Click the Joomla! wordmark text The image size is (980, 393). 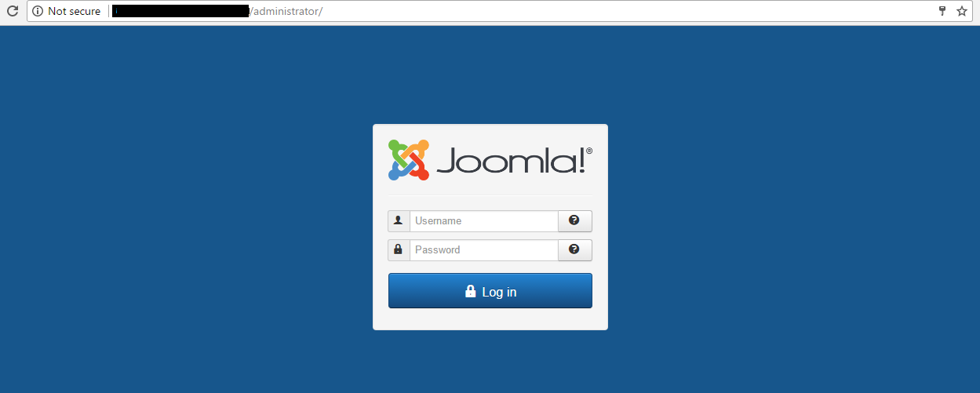[x=510, y=161]
